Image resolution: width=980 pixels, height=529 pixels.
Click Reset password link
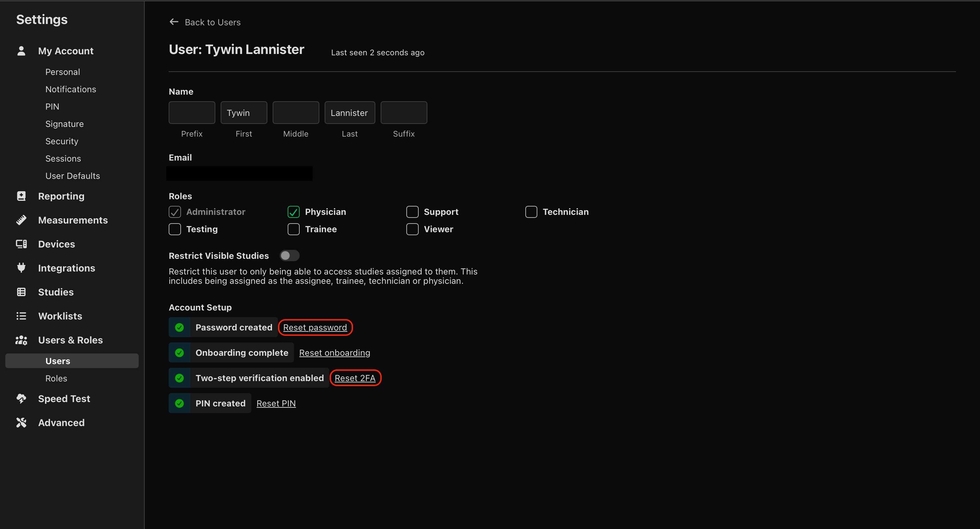coord(315,327)
